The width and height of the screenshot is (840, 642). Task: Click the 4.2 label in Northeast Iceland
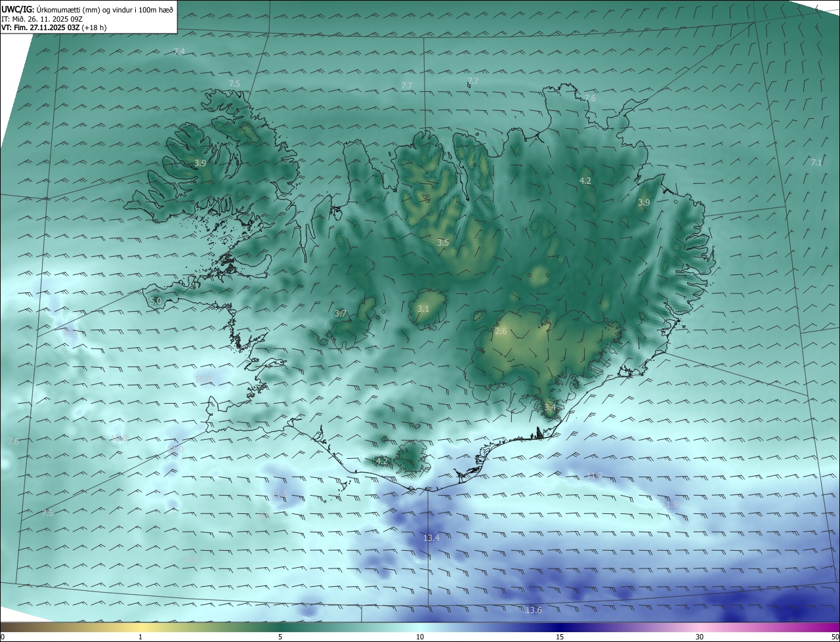point(585,181)
